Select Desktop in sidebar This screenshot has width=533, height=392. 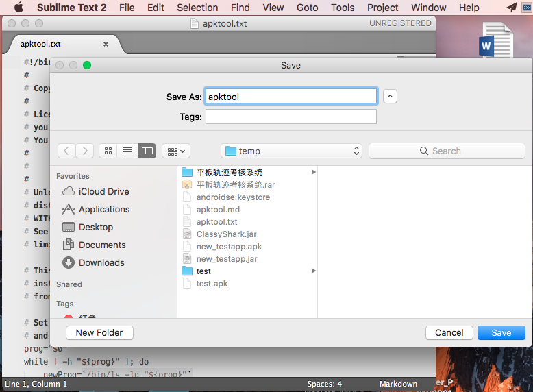(96, 227)
